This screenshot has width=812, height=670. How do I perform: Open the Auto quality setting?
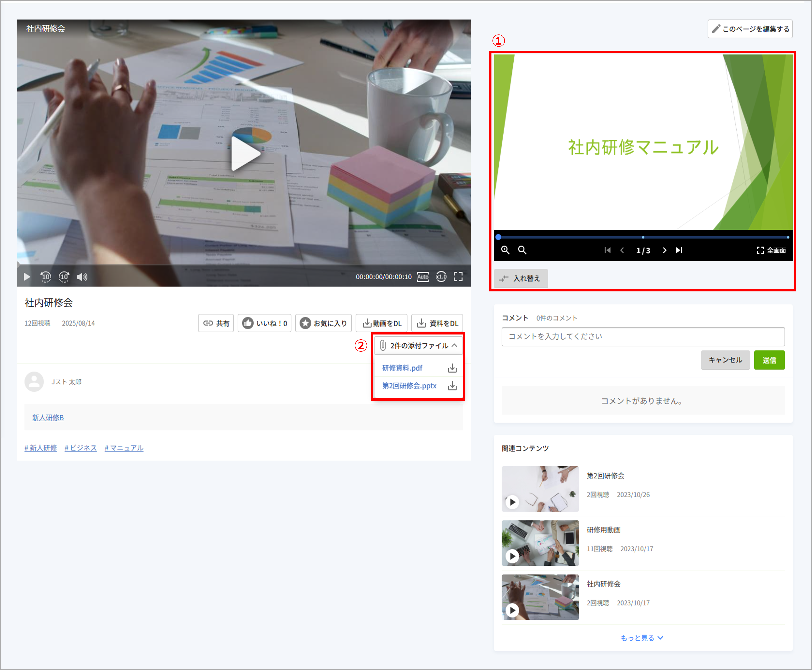(423, 277)
